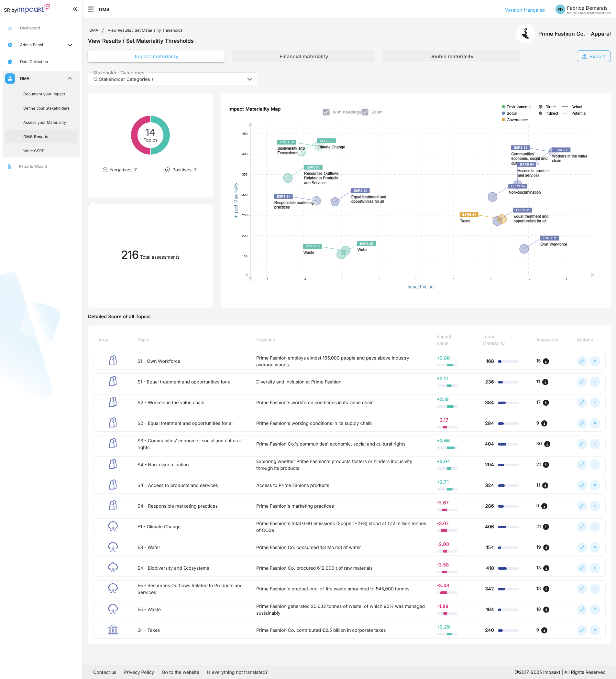Toggle Environmental legend filter on chart
This screenshot has height=679, width=616.
click(x=516, y=107)
